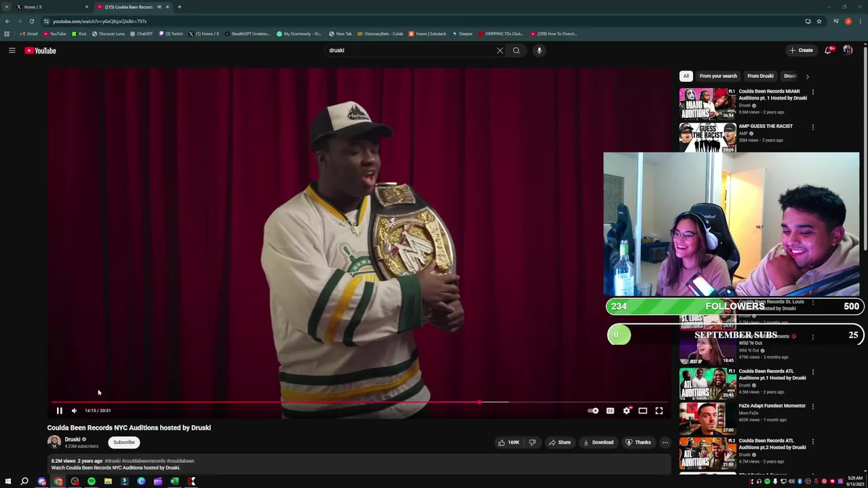Switch to theater mode

click(x=643, y=411)
